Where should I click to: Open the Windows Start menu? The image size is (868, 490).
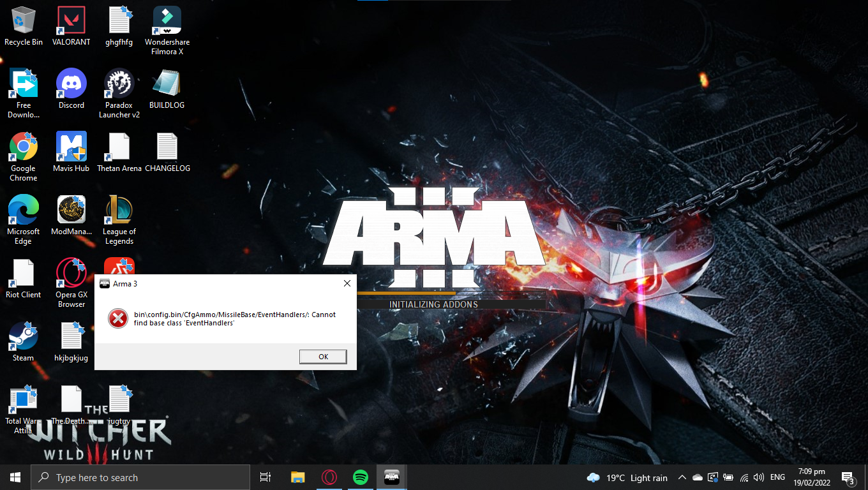point(15,477)
